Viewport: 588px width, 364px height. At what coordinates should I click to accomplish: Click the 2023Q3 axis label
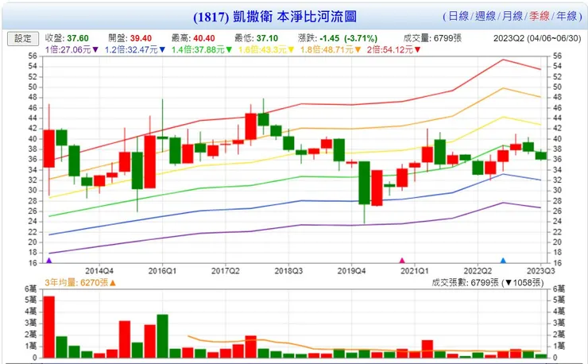(541, 270)
